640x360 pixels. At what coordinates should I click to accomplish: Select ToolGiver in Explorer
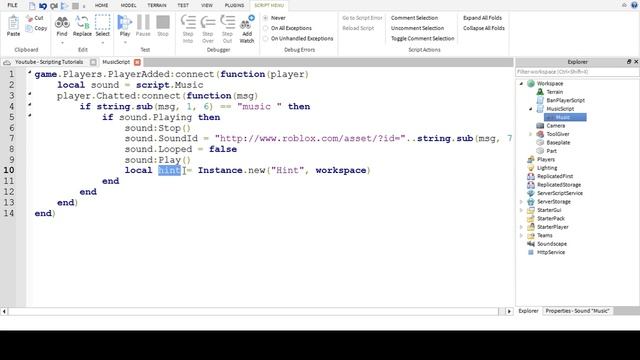pyautogui.click(x=558, y=134)
